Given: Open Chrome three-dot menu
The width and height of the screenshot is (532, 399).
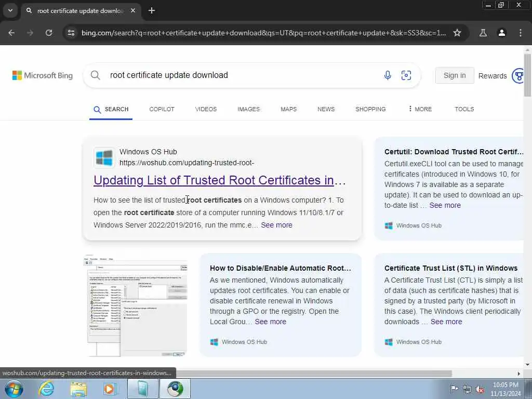Looking at the screenshot, I should point(521,33).
